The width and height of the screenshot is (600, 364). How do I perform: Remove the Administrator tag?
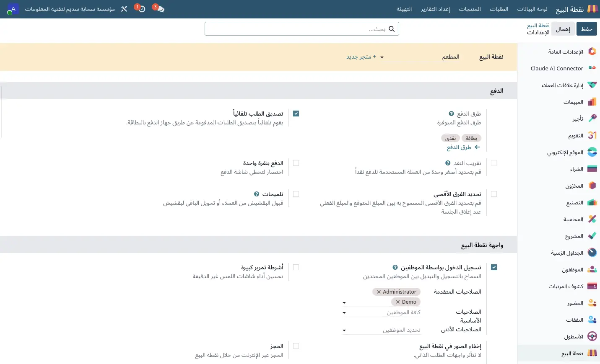[x=379, y=292]
